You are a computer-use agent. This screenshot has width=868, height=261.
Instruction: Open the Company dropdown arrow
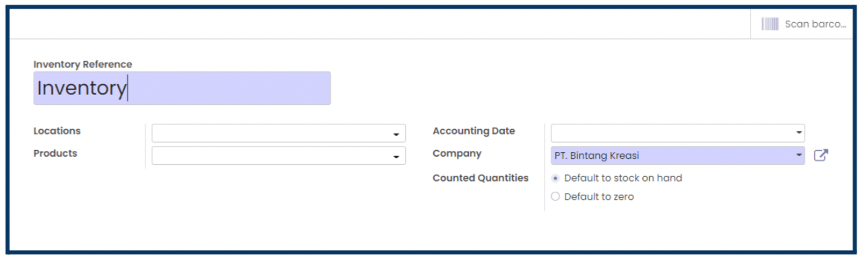(x=799, y=155)
